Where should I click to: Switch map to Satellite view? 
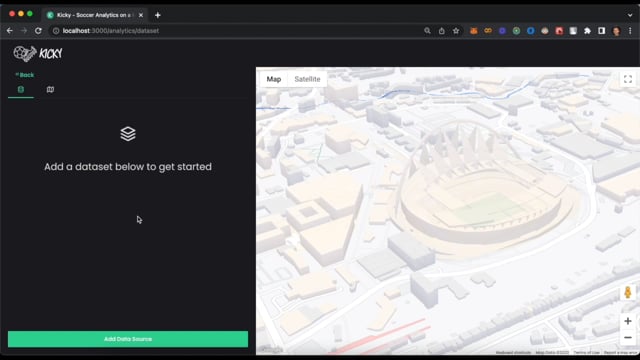point(307,79)
